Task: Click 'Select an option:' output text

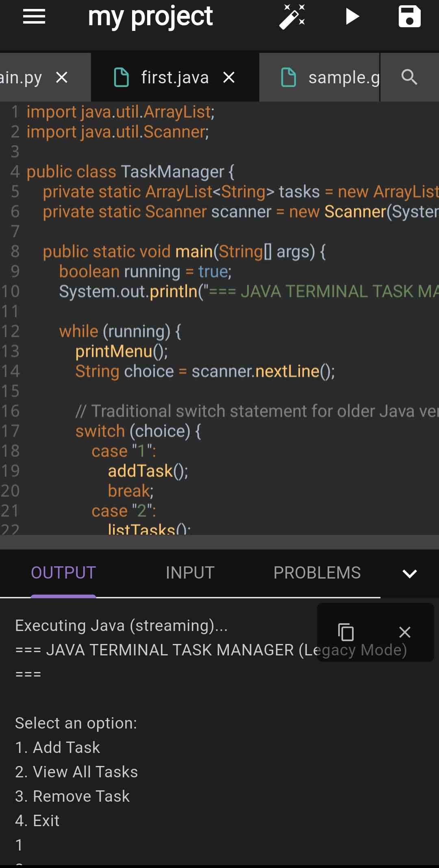Action: point(76,723)
